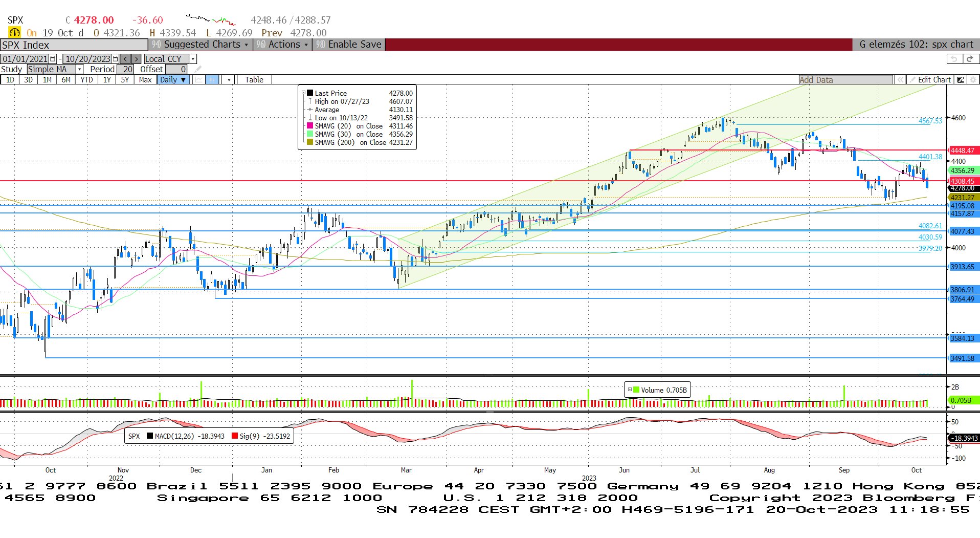Click the undo arrow button
The height and width of the screenshot is (538, 980).
(954, 59)
